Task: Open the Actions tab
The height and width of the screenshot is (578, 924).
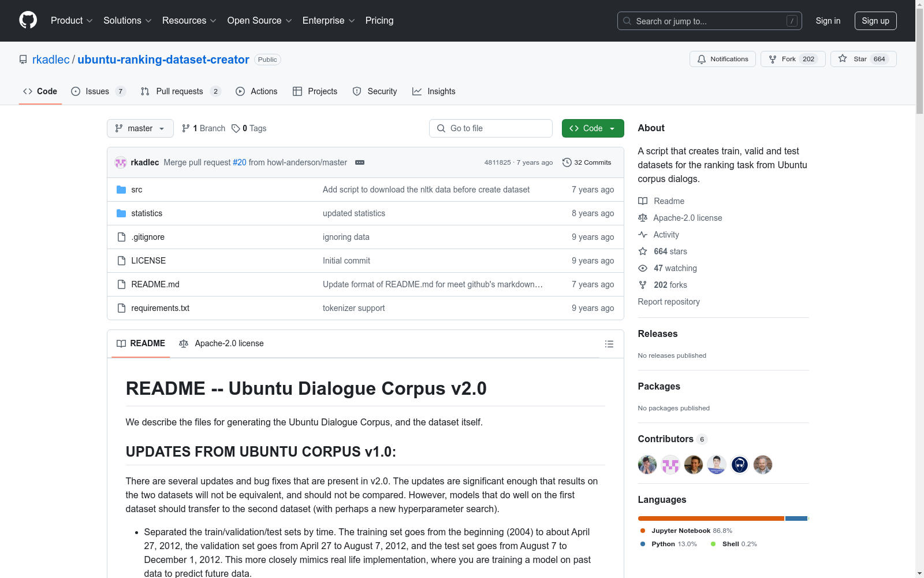Action: coord(256,91)
